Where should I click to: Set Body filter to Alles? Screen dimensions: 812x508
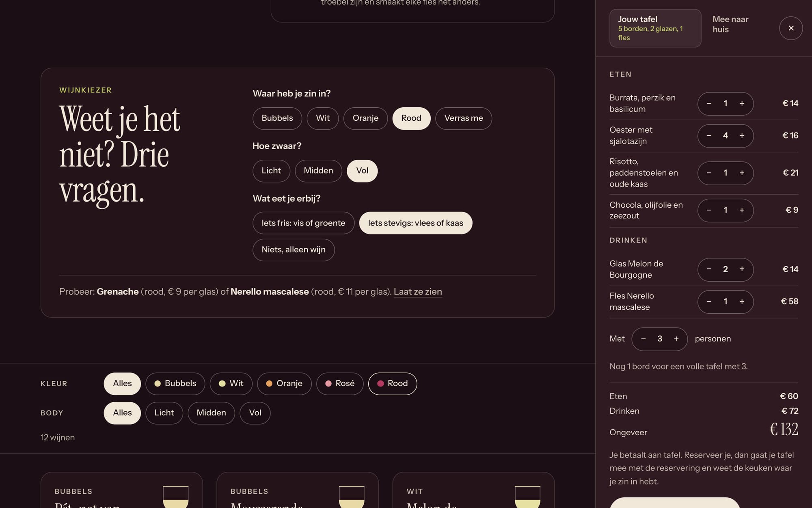122,413
